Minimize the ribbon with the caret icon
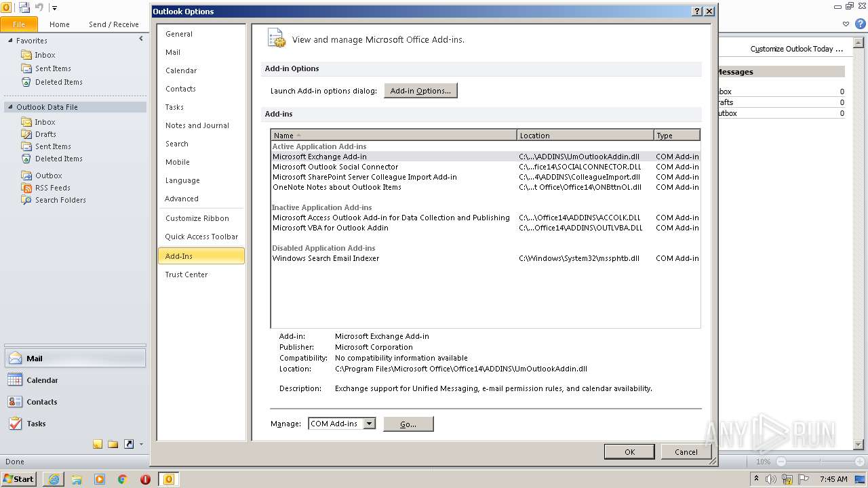 pos(846,24)
